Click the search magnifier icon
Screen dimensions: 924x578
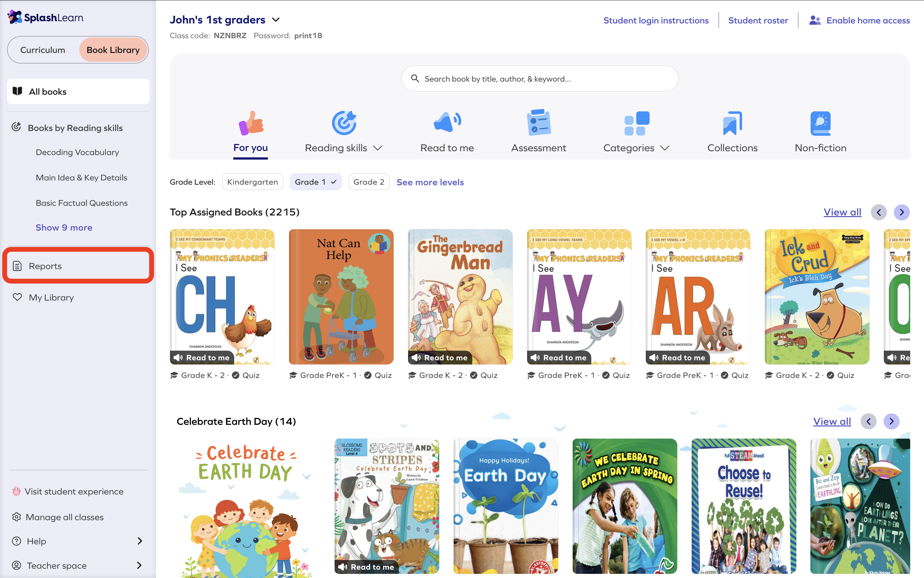pyautogui.click(x=415, y=78)
